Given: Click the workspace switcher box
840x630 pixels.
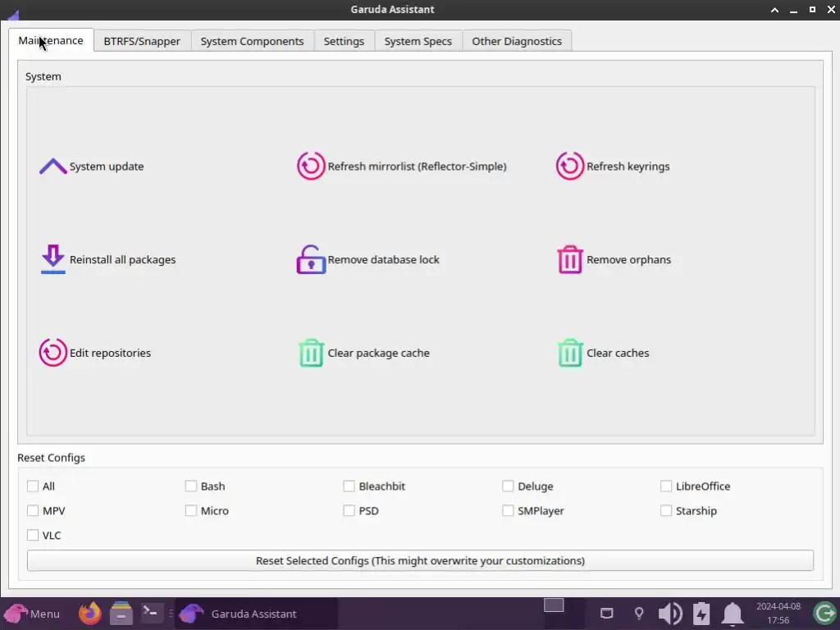Looking at the screenshot, I should [554, 605].
